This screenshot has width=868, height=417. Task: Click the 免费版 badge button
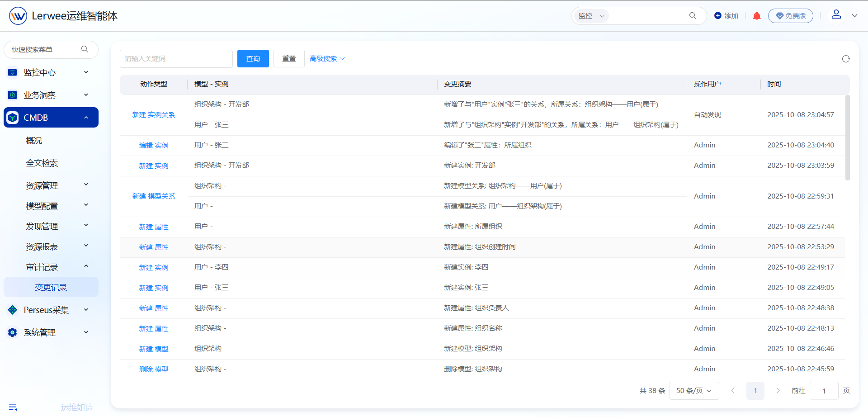click(x=791, y=16)
